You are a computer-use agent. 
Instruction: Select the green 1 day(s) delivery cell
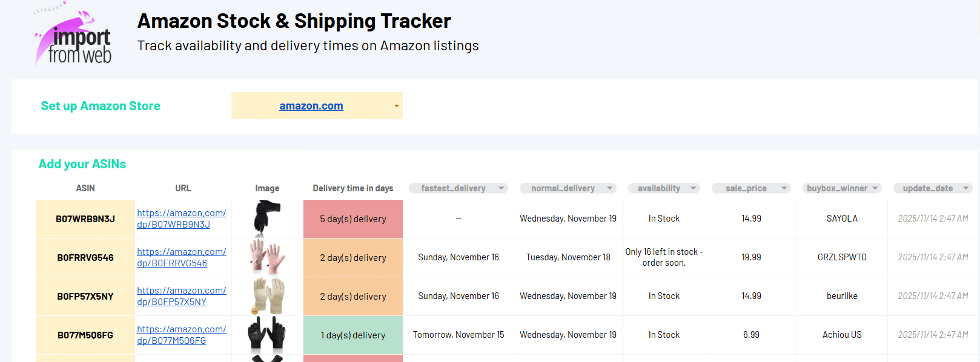click(353, 335)
